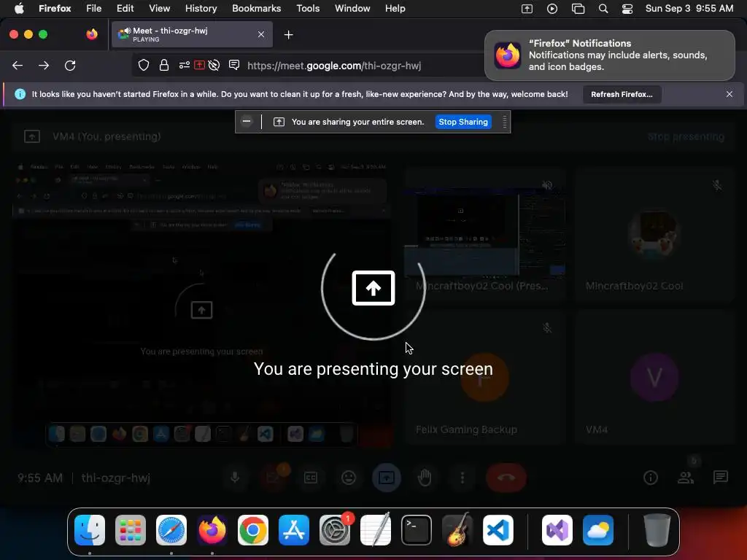
Task: Minimize the screen sharing indicator bar
Action: click(x=247, y=121)
